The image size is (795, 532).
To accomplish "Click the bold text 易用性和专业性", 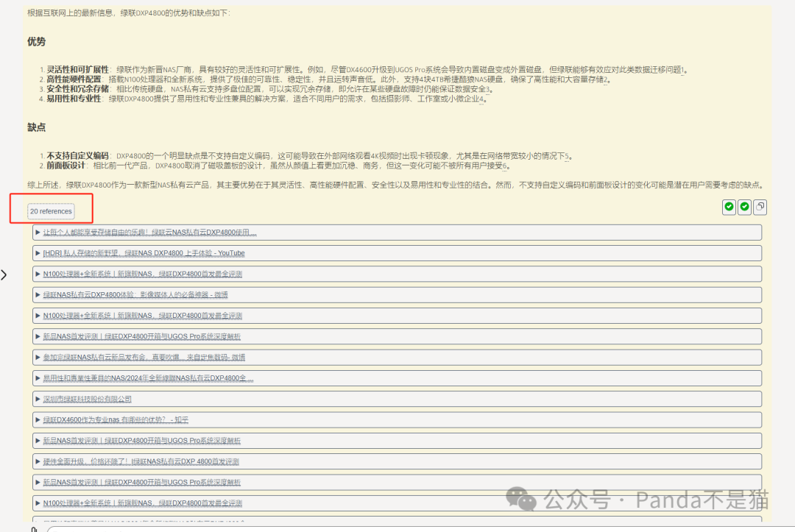I will coord(74,99).
